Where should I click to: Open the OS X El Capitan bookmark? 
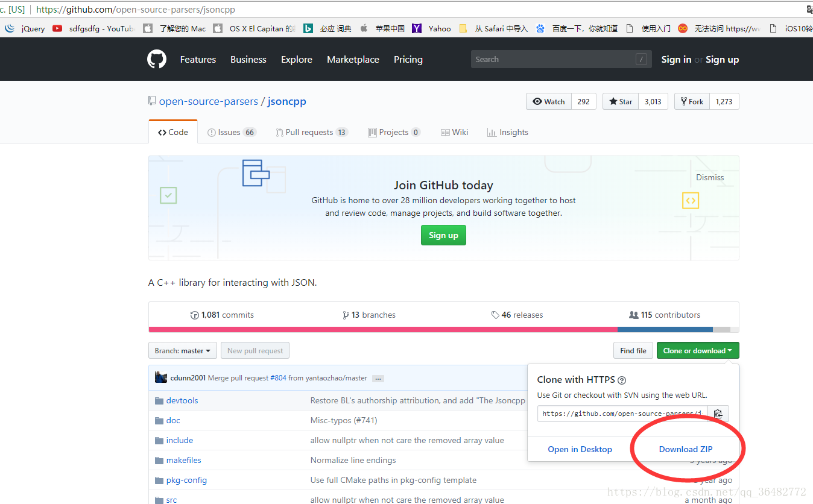click(x=255, y=28)
